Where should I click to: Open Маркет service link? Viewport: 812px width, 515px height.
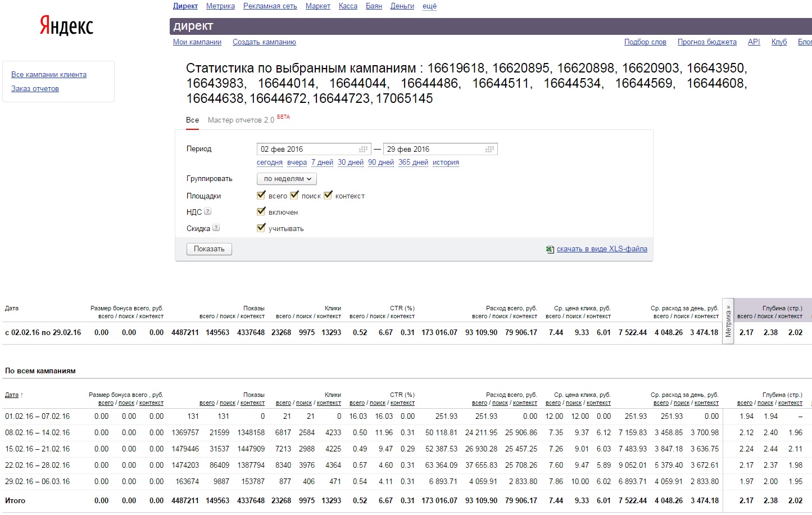pyautogui.click(x=318, y=6)
